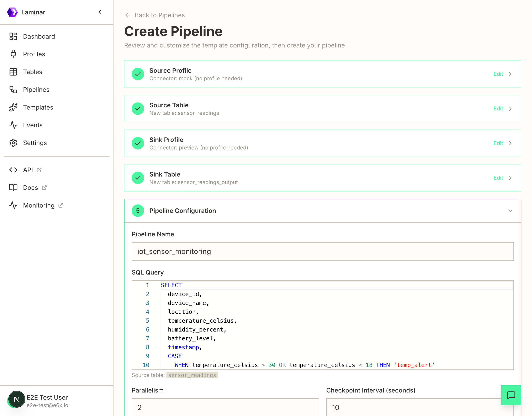The width and height of the screenshot is (532, 416).
Task: Collapse the sidebar with the chevron
Action: click(x=100, y=12)
